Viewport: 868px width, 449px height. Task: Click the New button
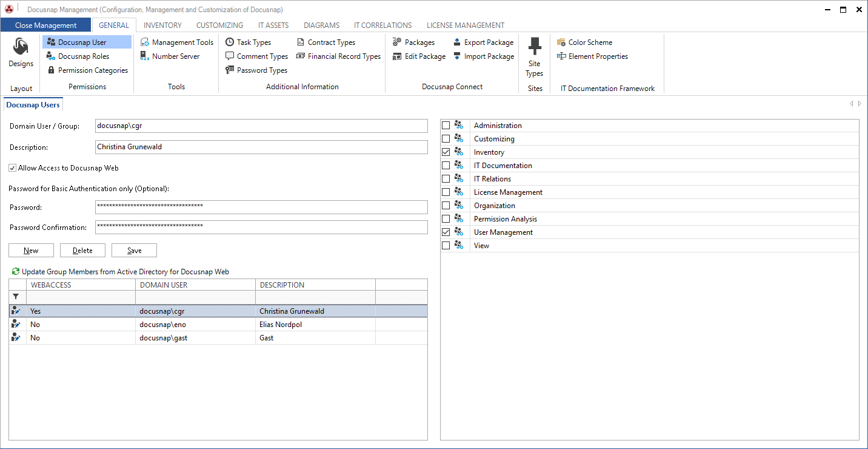point(31,251)
